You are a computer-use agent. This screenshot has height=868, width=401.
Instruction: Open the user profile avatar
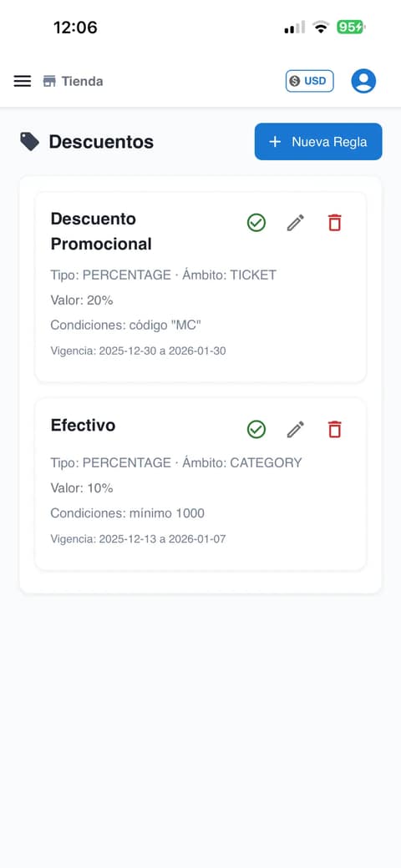363,81
